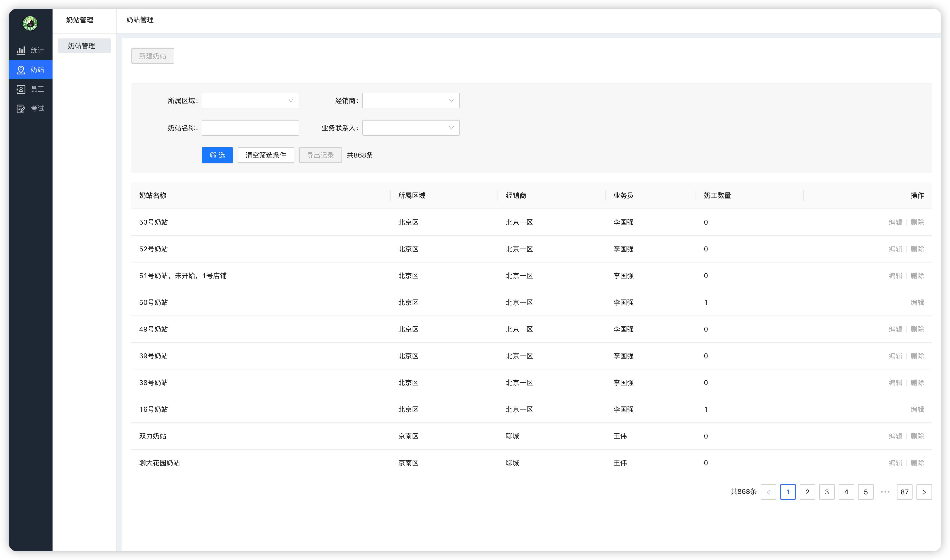Delete the 49号奶站 row
This screenshot has height=560, width=950.
917,329
